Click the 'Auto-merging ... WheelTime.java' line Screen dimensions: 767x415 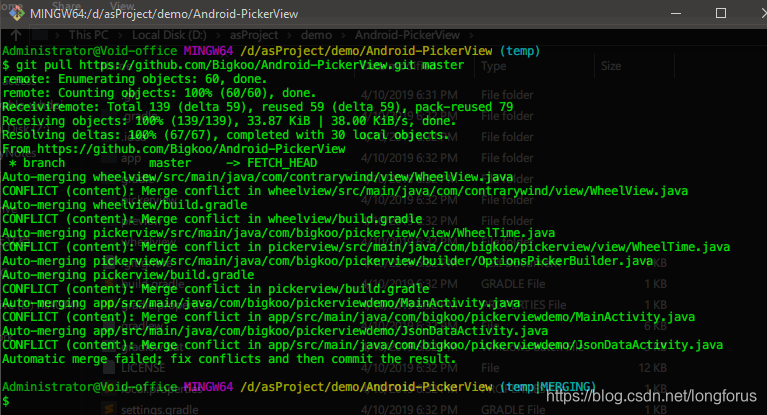(x=278, y=233)
